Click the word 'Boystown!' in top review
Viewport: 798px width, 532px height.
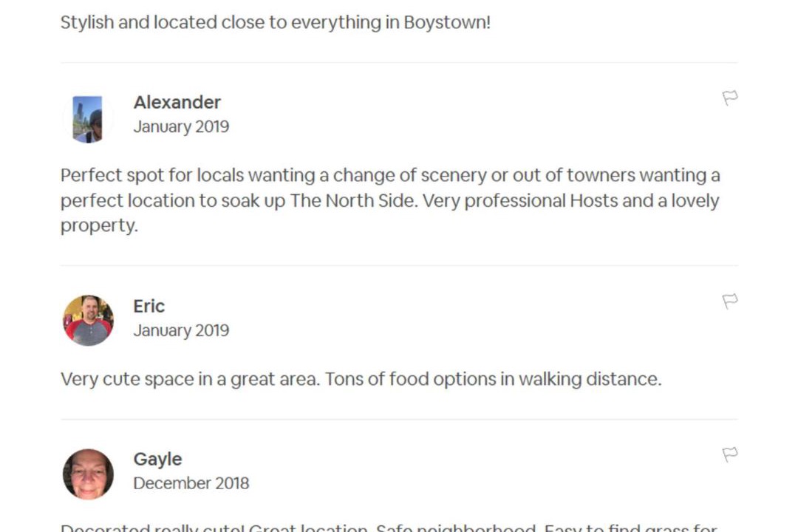point(446,22)
